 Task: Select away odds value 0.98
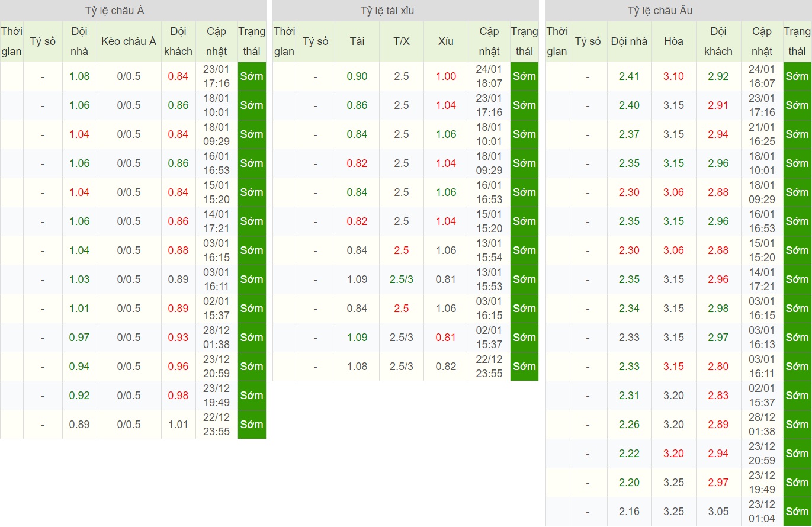pos(178,396)
